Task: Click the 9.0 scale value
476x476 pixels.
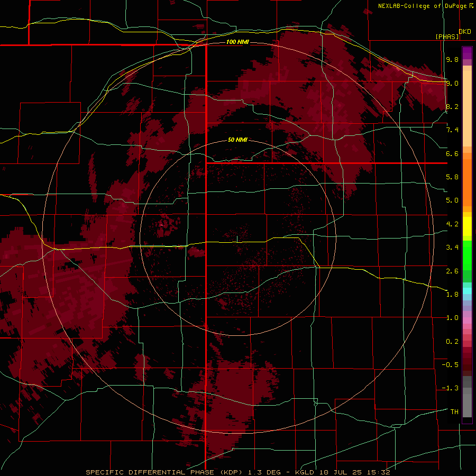Action: coord(452,83)
